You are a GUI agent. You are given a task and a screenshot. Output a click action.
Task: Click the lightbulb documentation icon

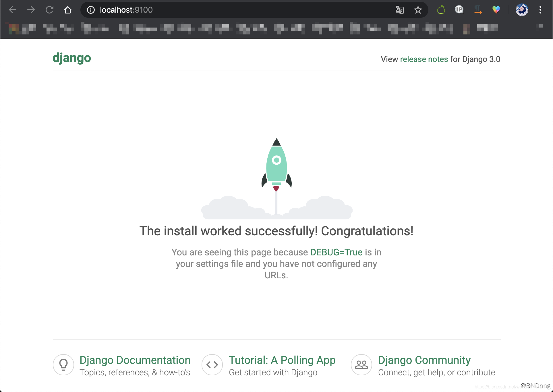(x=63, y=364)
